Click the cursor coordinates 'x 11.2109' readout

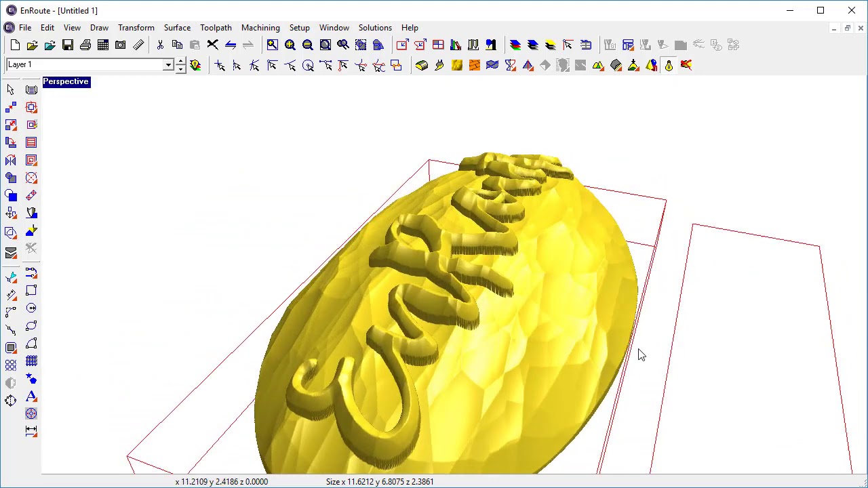coord(222,482)
